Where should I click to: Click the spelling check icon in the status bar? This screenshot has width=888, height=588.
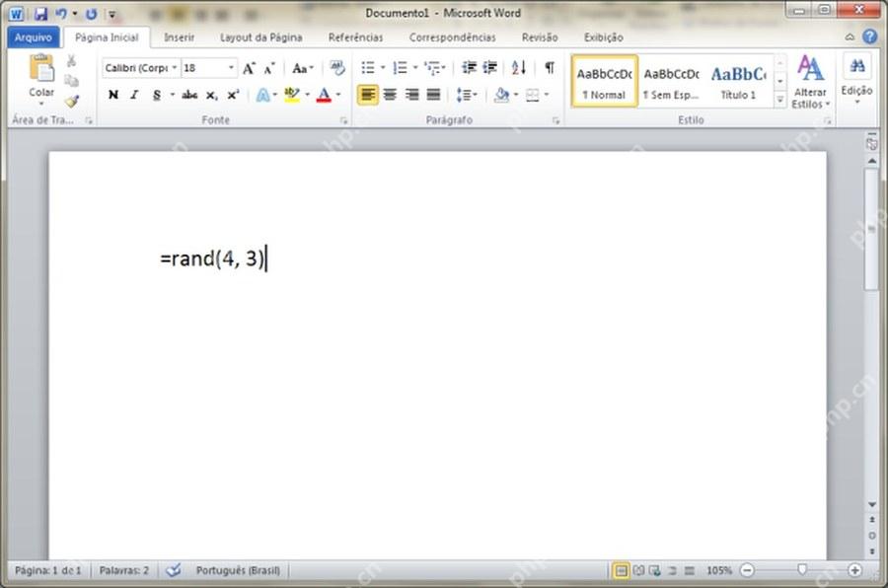174,570
